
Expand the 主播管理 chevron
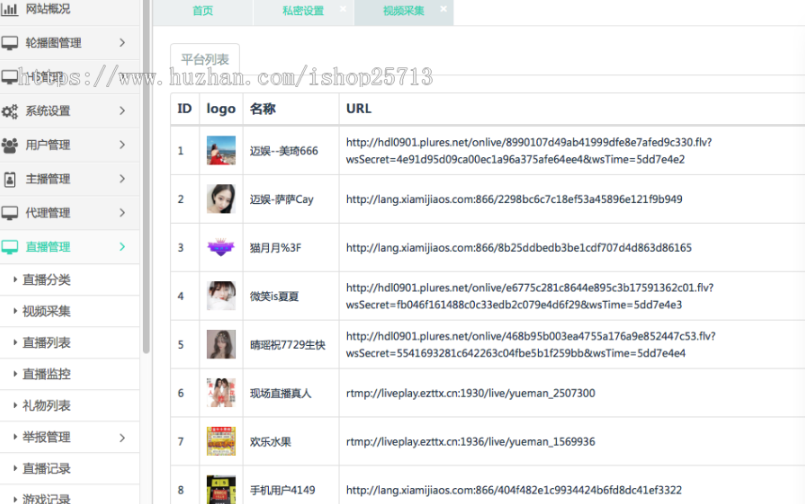tap(122, 179)
